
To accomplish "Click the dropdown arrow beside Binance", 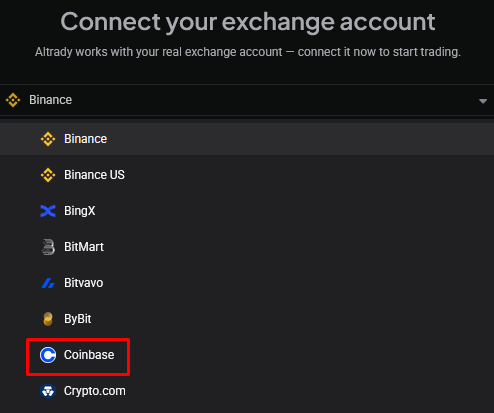I will click(x=483, y=101).
